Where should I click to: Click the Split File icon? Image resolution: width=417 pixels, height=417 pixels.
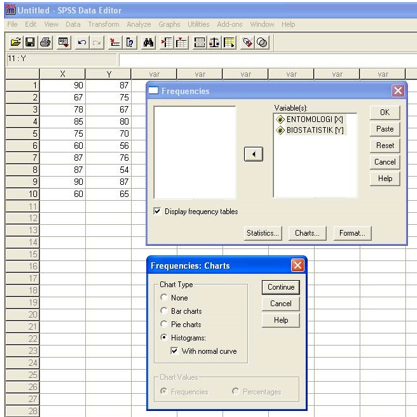pyautogui.click(x=199, y=43)
